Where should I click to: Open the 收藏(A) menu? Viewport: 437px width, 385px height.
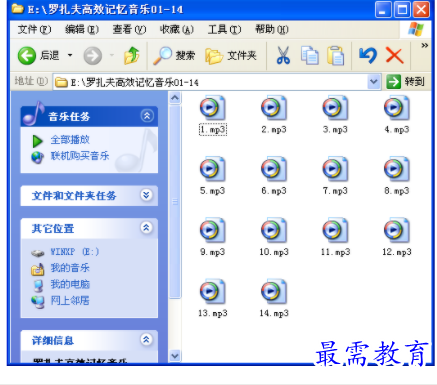[177, 29]
